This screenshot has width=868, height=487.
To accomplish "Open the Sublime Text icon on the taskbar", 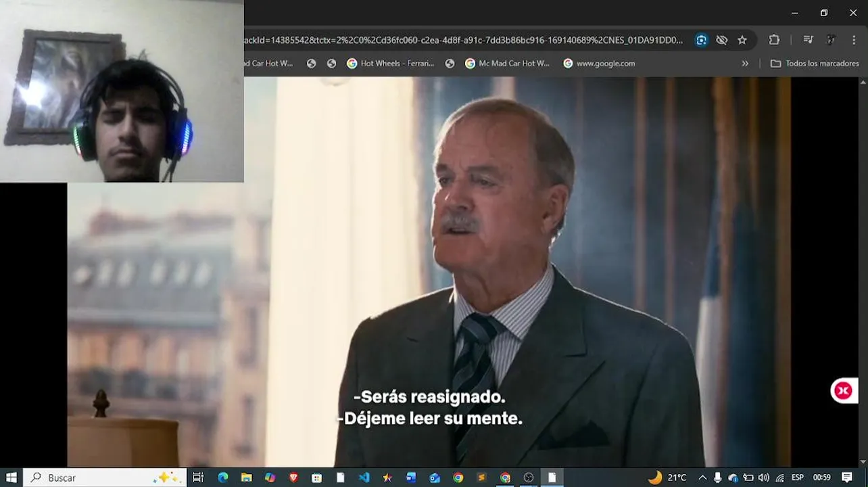I will coord(481,478).
